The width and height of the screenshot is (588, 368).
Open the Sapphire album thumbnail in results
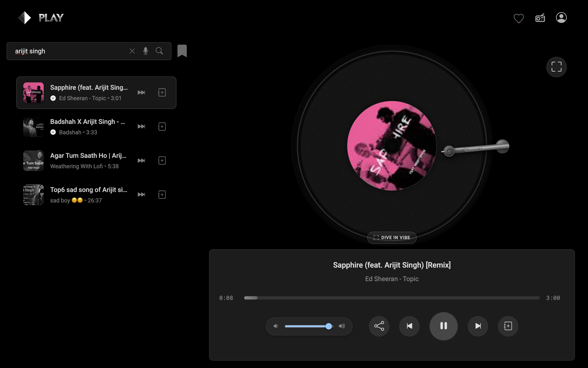(33, 92)
